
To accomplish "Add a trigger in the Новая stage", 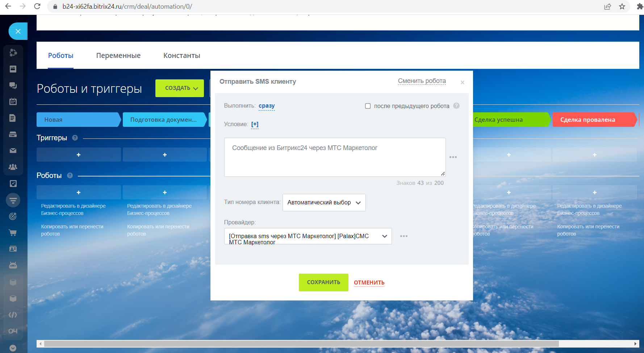I will (x=79, y=155).
